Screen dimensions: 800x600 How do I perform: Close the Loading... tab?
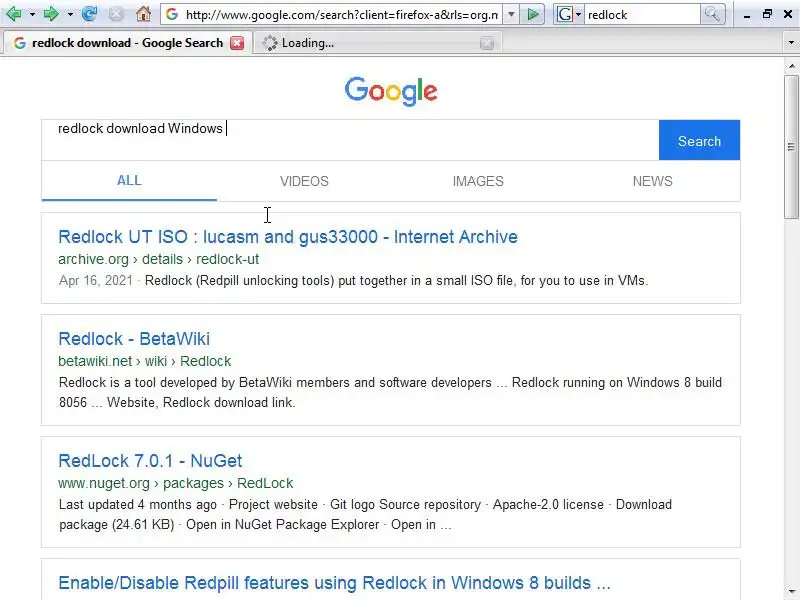487,43
